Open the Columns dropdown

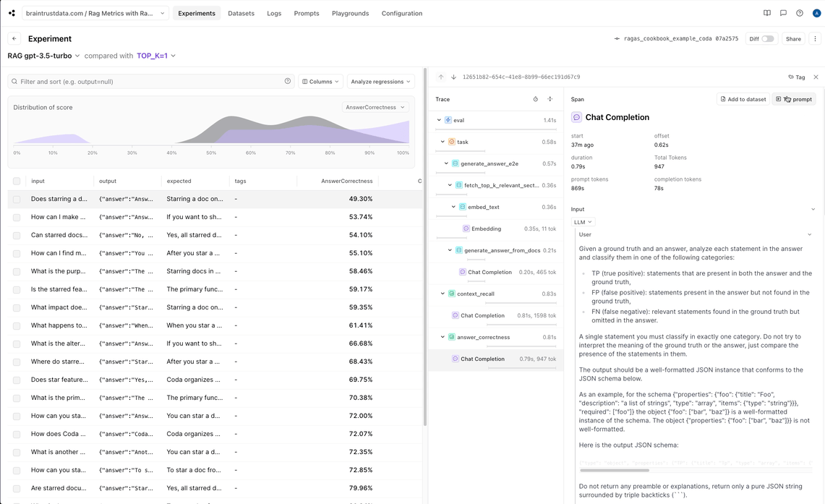coord(320,82)
